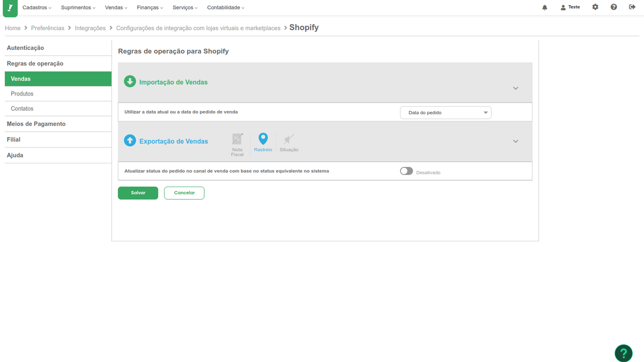Open the Cadastros menu

(x=37, y=8)
